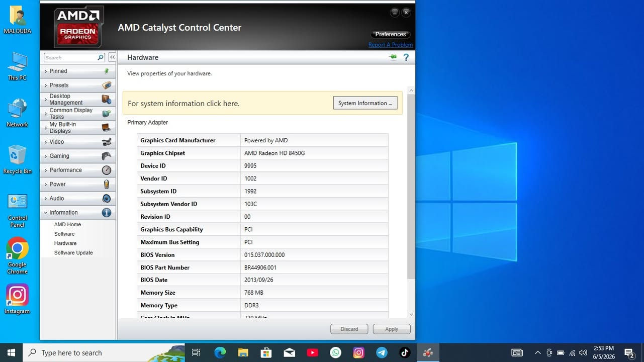Click the scrollbar up arrow in hardware list
This screenshot has width=644, height=362.
[x=411, y=90]
